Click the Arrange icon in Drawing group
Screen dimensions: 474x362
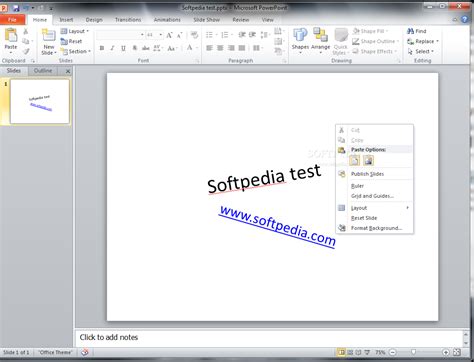320,36
